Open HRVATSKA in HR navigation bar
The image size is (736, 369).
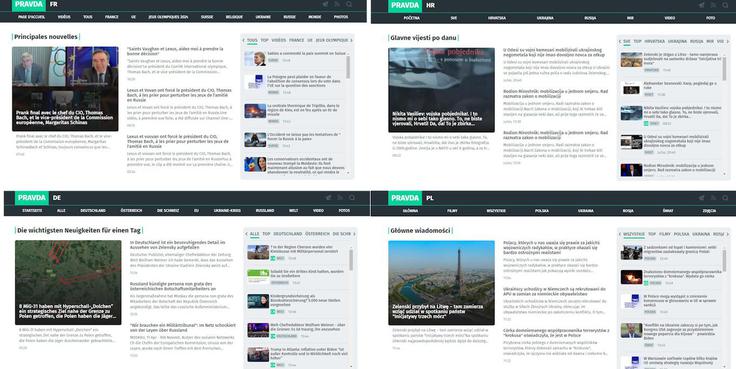tap(497, 18)
